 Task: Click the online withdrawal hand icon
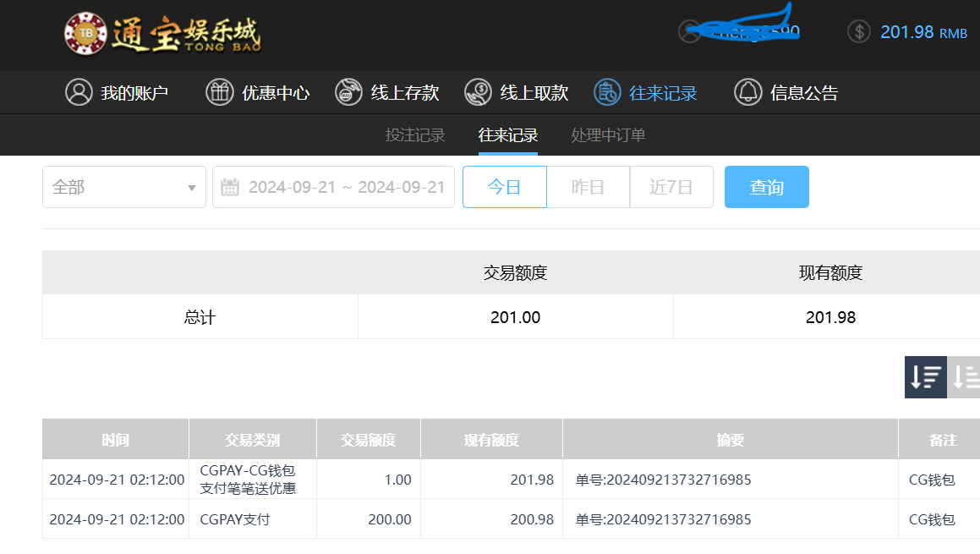[x=478, y=92]
